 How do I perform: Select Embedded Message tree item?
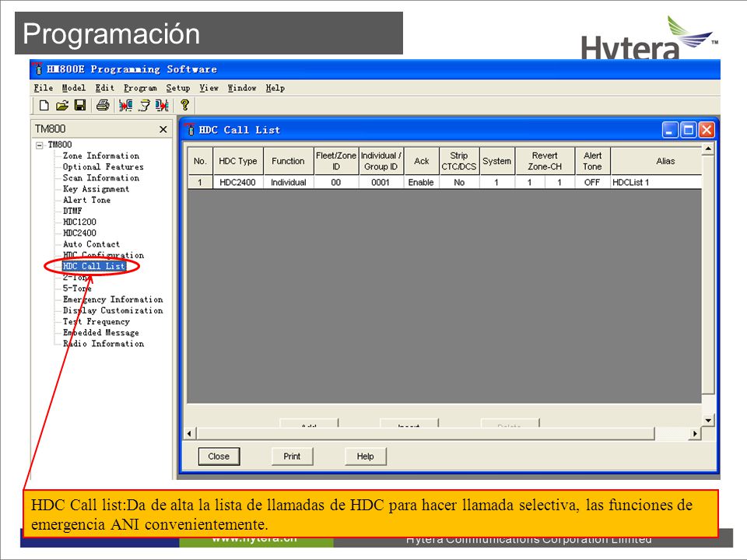click(x=101, y=333)
